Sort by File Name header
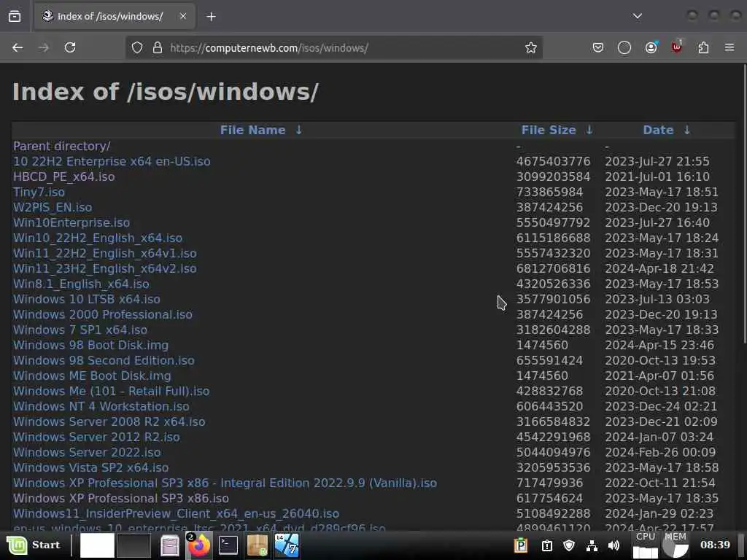Viewport: 747px width, 560px height. [252, 130]
